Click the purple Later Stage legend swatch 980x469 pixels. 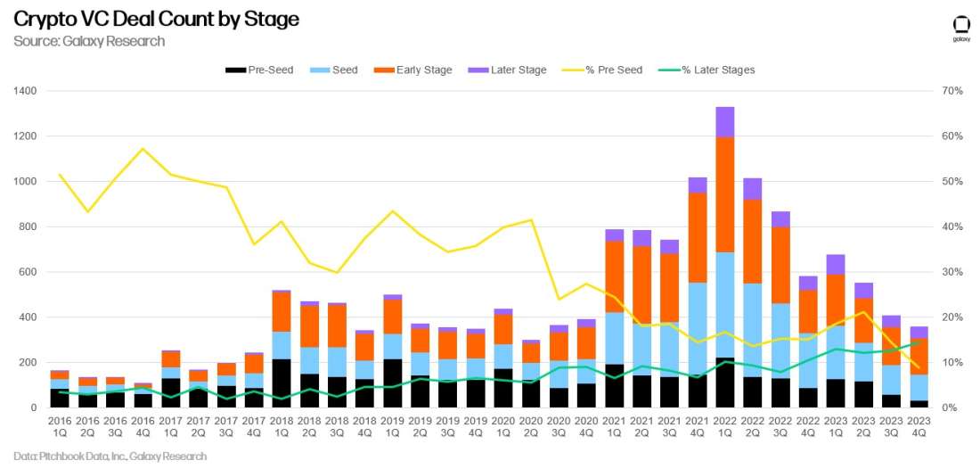478,70
